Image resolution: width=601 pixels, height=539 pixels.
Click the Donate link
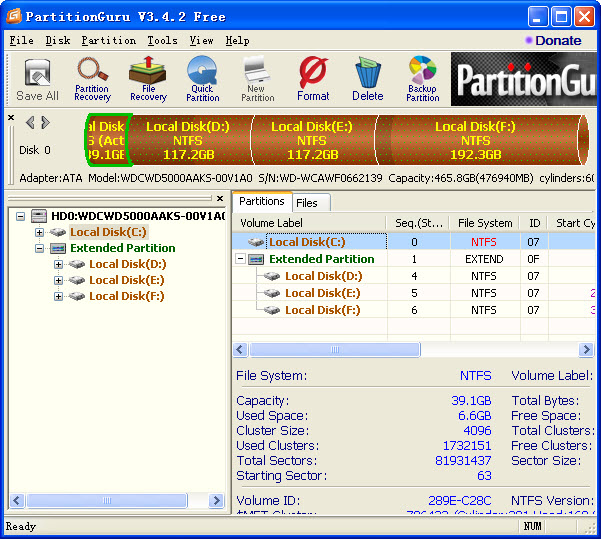click(552, 41)
